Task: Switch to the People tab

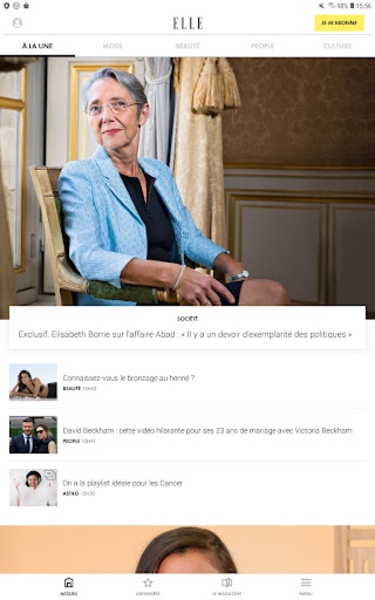Action: pyautogui.click(x=262, y=46)
